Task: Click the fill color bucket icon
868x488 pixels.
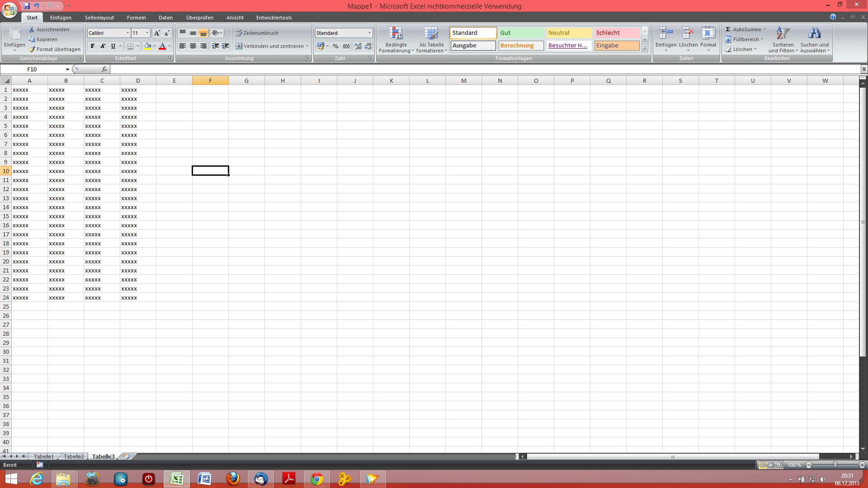Action: point(147,46)
